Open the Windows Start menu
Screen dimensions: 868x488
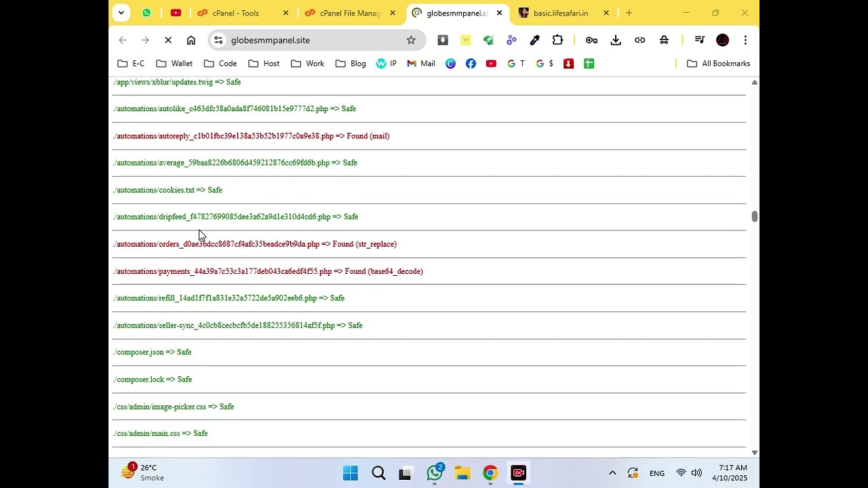tap(351, 473)
